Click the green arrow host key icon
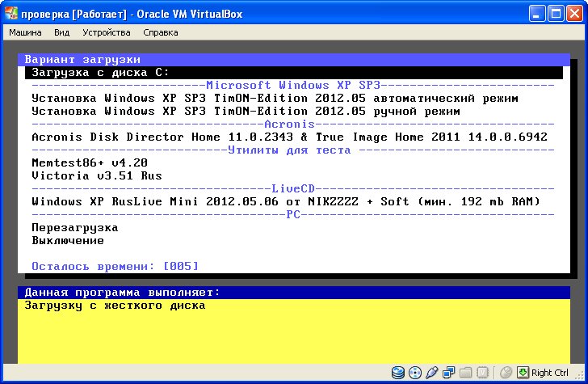The width and height of the screenshot is (588, 384). 523,373
